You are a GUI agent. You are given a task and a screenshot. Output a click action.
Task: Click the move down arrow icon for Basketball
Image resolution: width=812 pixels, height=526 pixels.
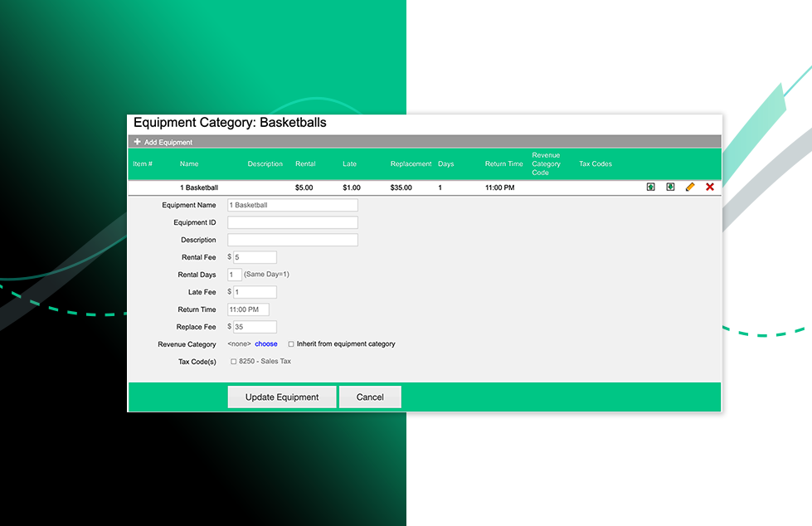pos(670,188)
